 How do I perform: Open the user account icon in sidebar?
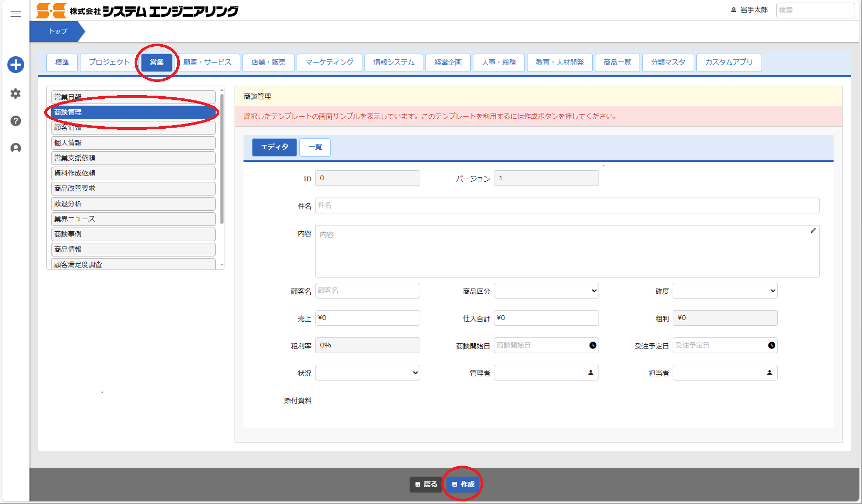tap(16, 148)
